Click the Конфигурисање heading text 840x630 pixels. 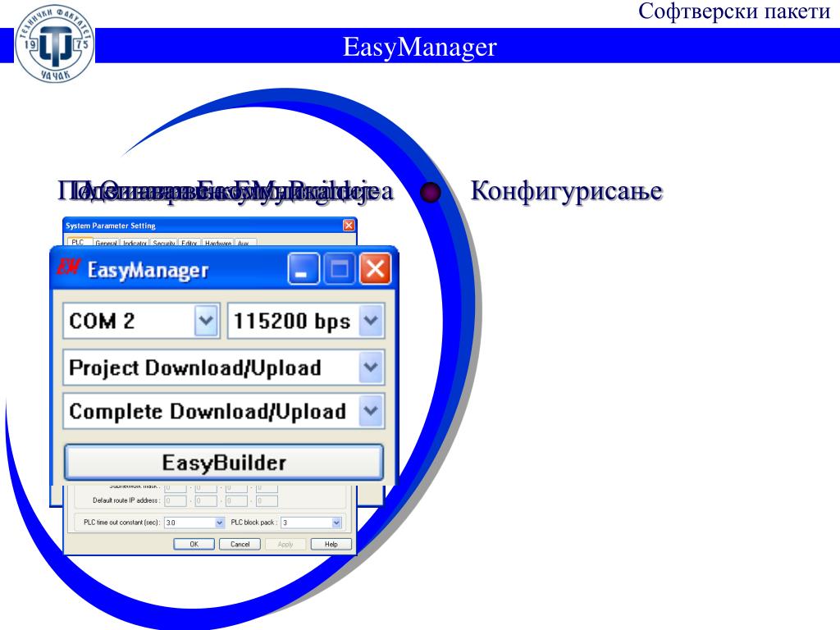point(566,191)
